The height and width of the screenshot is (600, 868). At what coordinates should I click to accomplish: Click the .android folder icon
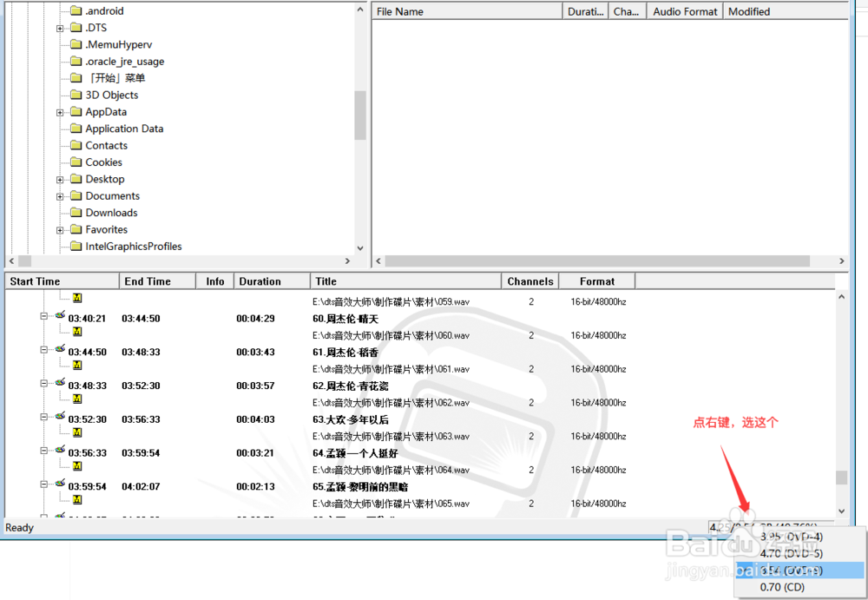click(76, 11)
